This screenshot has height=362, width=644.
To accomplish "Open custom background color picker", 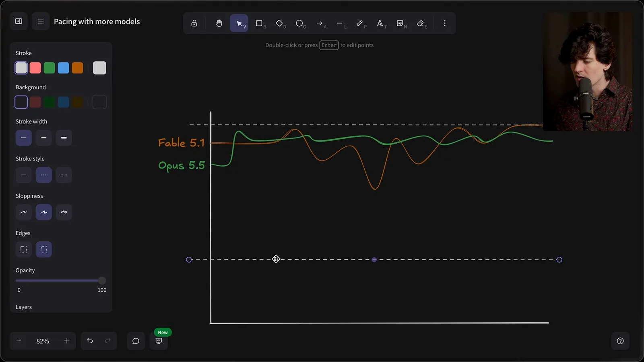I will (99, 102).
